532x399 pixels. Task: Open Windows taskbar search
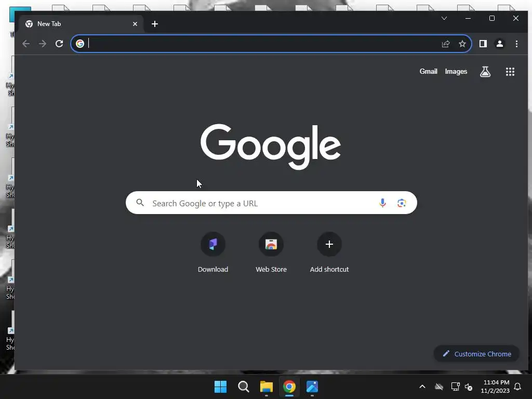click(243, 387)
